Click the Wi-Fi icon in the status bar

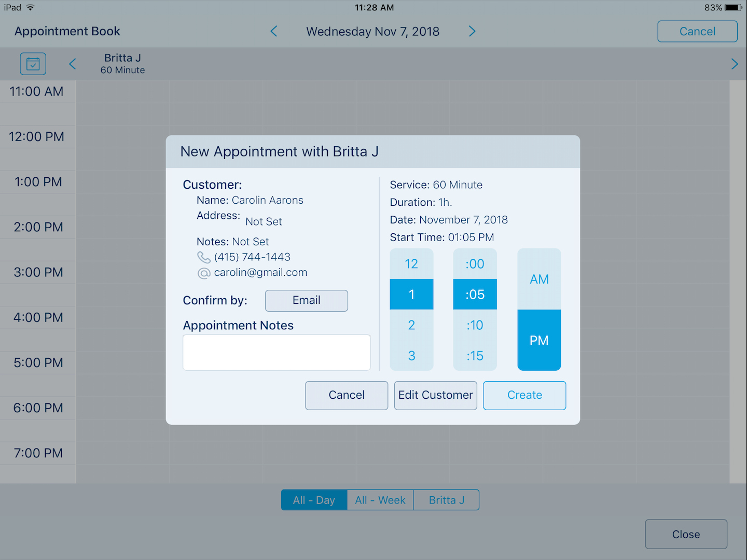pyautogui.click(x=30, y=7)
